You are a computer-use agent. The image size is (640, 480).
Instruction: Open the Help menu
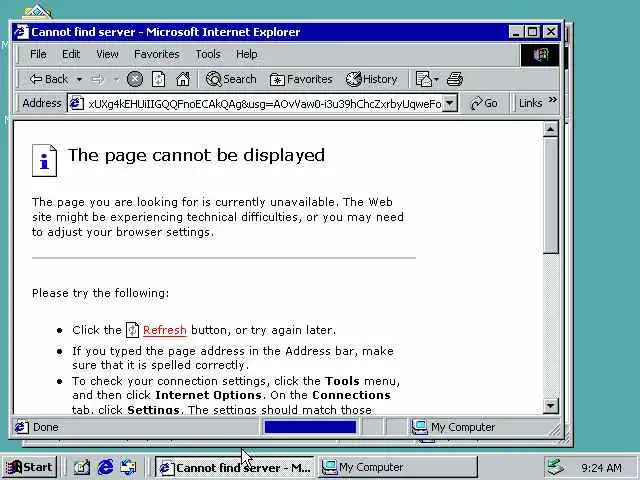click(x=247, y=54)
